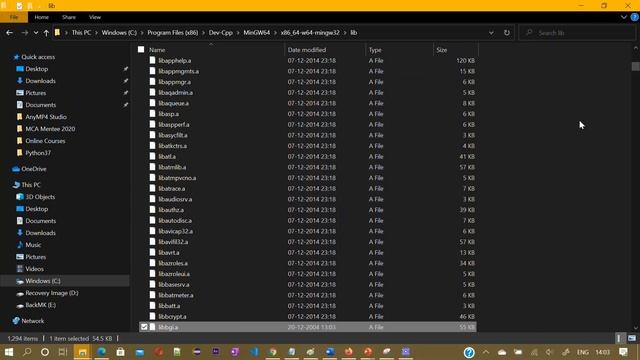Viewport: 640px width, 360px height.
Task: Select Recovery Image (D:) drive
Action: [52, 293]
